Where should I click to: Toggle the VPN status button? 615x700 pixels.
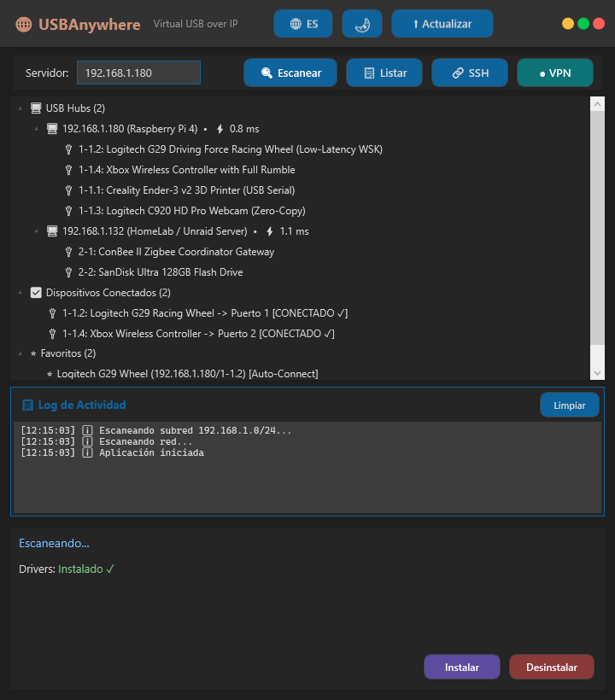[x=554, y=73]
